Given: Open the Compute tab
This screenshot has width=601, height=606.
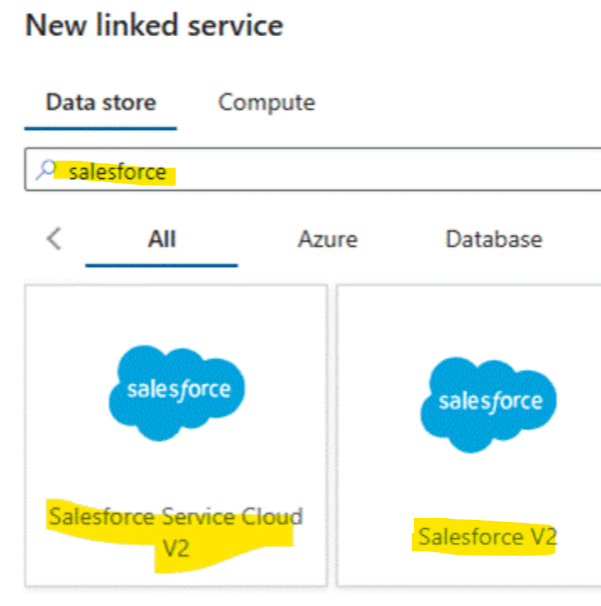Looking at the screenshot, I should coord(266,102).
